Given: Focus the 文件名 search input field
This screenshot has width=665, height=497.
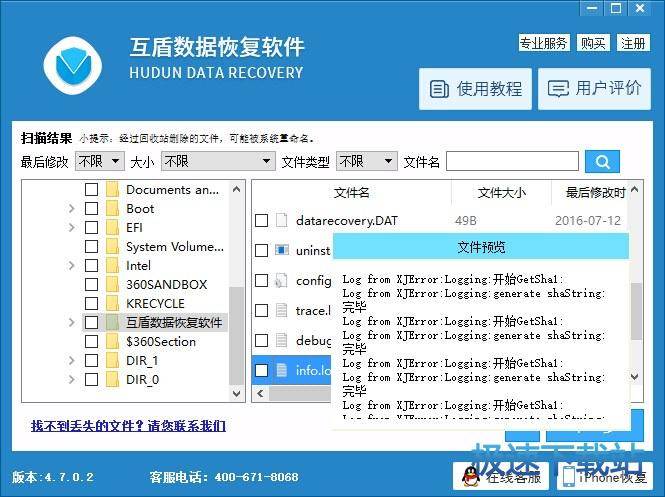Looking at the screenshot, I should point(512,162).
